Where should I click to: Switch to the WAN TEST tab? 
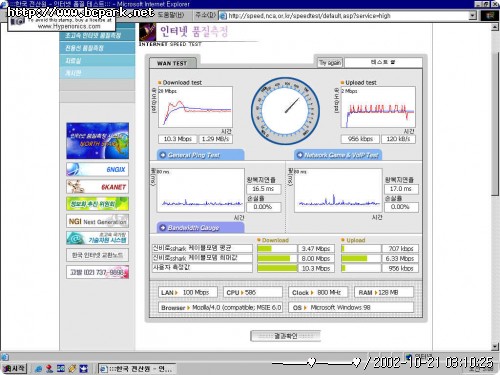point(172,63)
